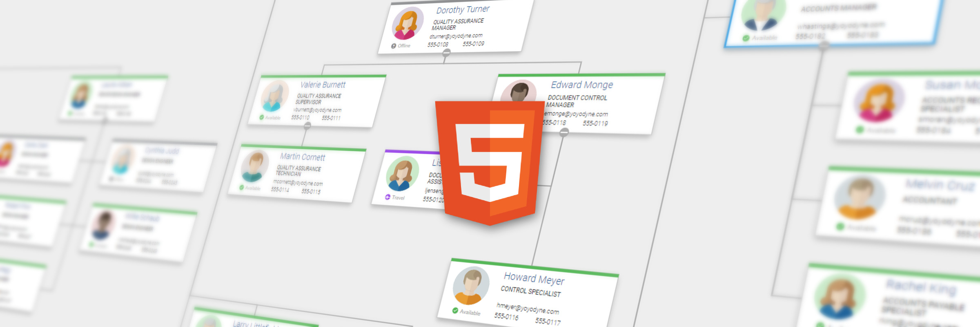Select the Edward Monge name heading

pos(581,85)
